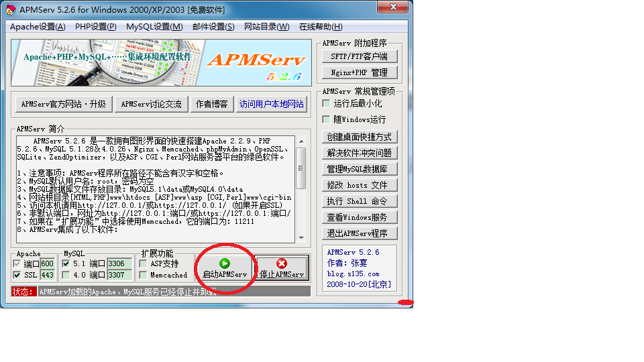
Task: Click the line 2、MySQL默认用户名: root
Action: point(85,181)
